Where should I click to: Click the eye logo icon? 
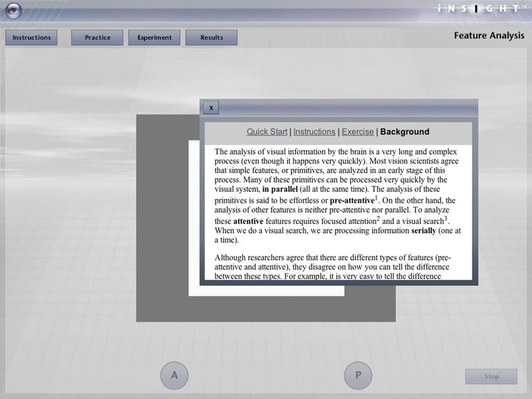tap(13, 11)
